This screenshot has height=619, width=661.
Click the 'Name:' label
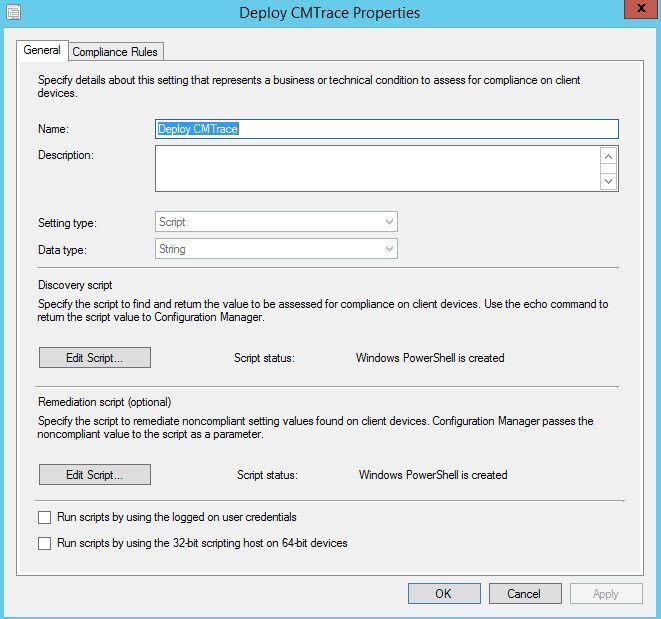[53, 129]
